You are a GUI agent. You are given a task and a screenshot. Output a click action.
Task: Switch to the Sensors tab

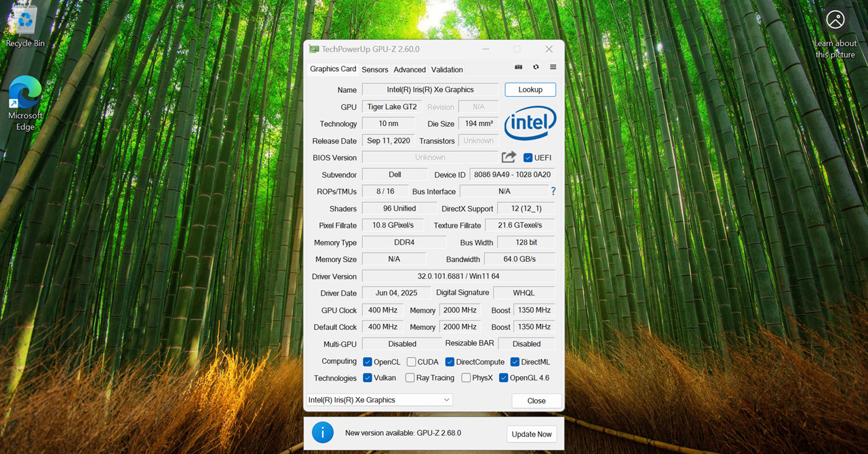point(375,70)
